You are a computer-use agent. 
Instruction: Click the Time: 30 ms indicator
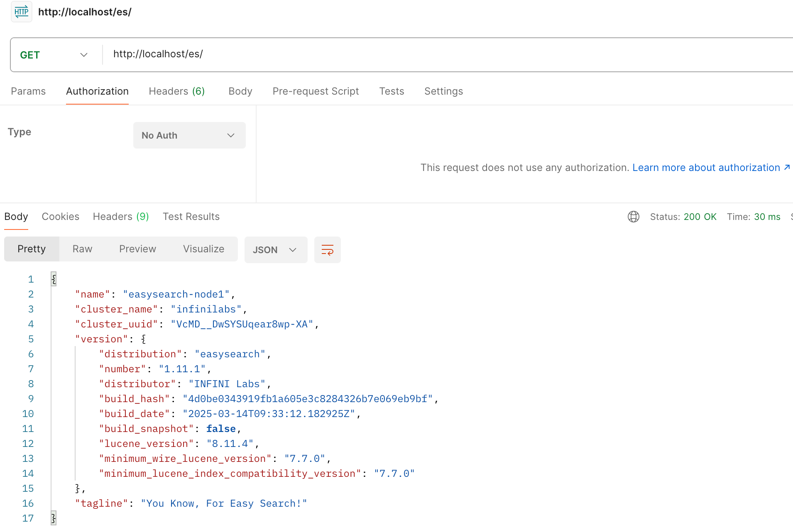[x=754, y=217]
